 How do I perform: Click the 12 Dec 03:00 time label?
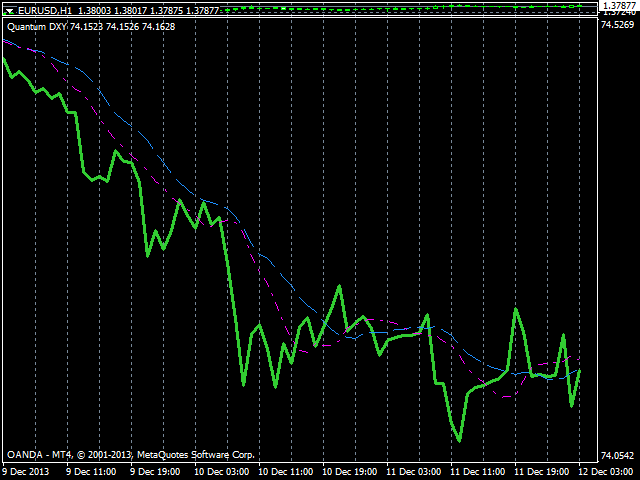point(603,470)
